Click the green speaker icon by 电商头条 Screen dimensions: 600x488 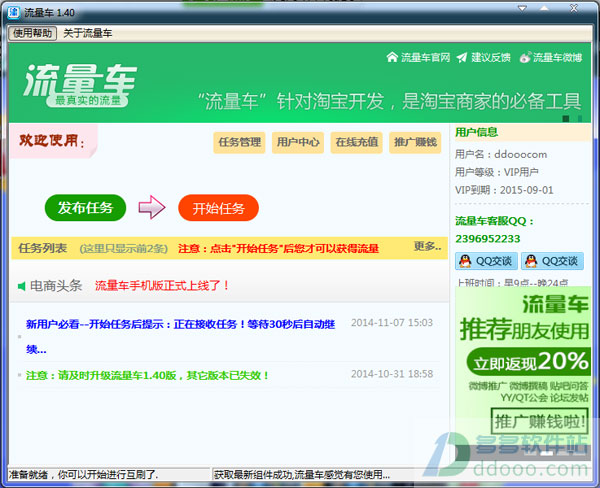pos(22,286)
